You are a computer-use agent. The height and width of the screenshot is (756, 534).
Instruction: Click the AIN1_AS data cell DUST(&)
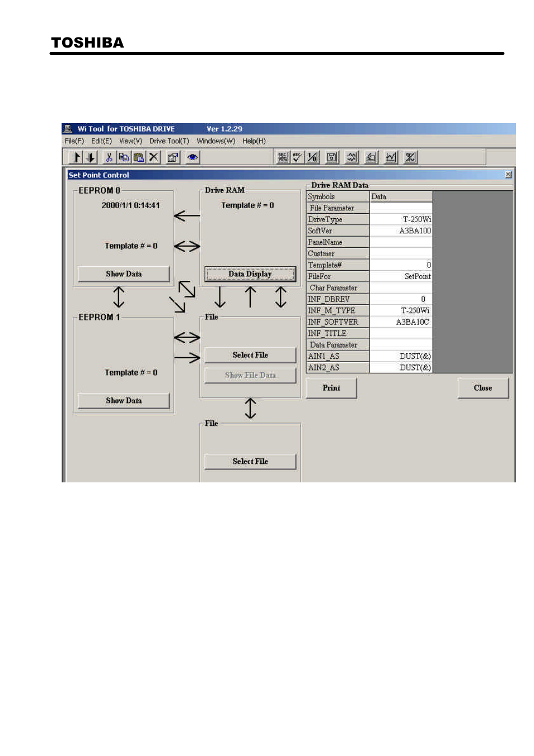coord(401,356)
